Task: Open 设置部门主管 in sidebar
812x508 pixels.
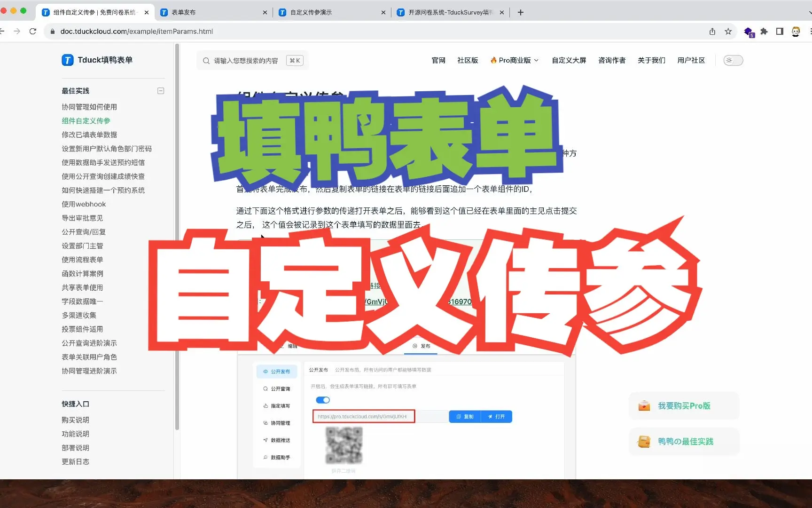Action: pyautogui.click(x=82, y=246)
